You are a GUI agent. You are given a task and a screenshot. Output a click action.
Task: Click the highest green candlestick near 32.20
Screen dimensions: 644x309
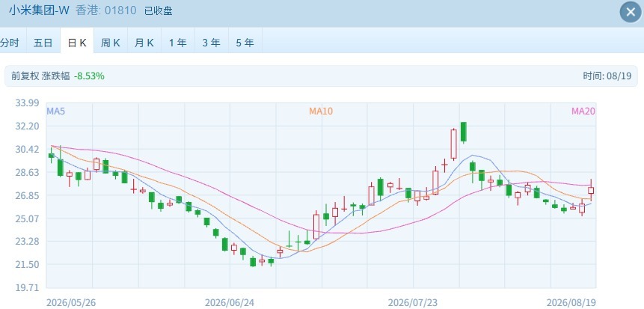463,132
